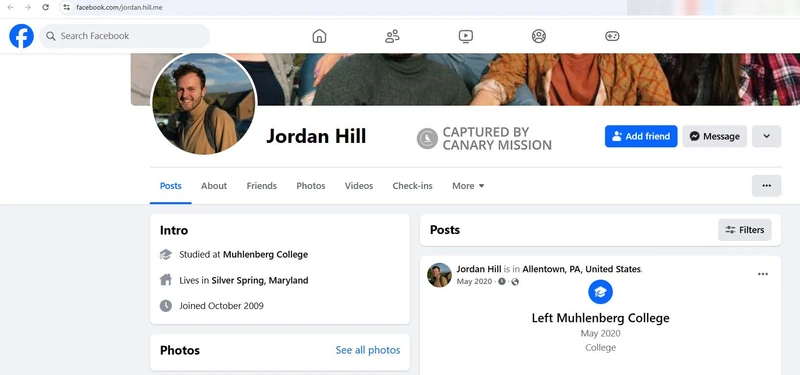Screen dimensions: 800x375
Task: Open the profile three-dots options button
Action: (766, 186)
